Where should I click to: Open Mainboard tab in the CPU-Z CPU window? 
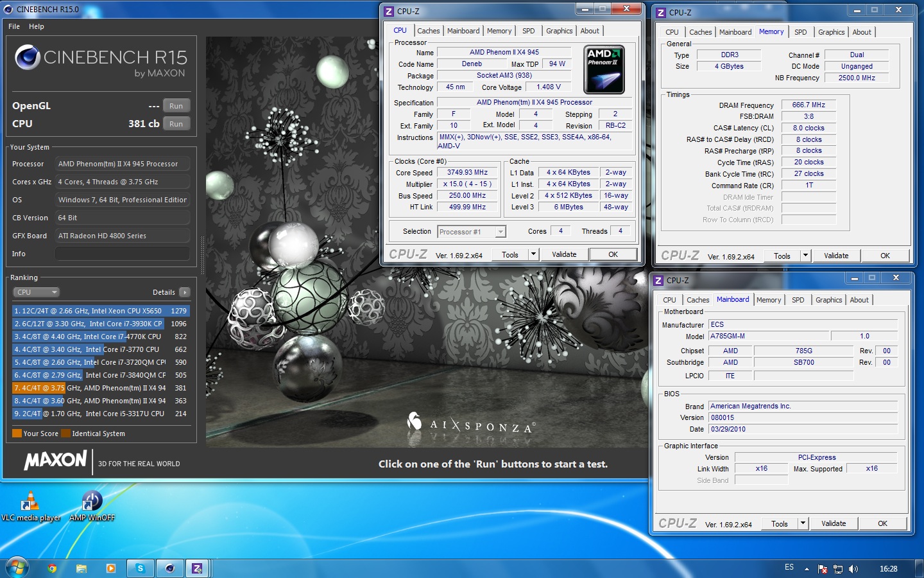463,31
